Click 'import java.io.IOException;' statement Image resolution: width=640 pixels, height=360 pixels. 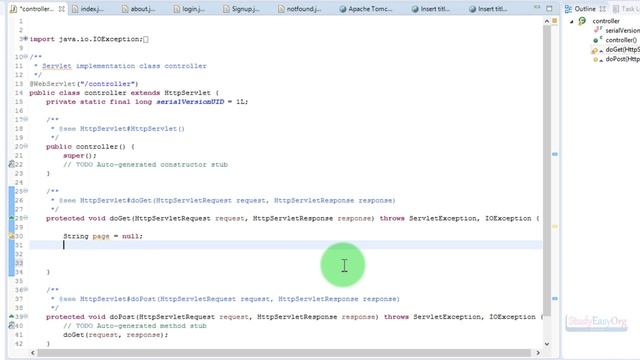[x=86, y=39]
